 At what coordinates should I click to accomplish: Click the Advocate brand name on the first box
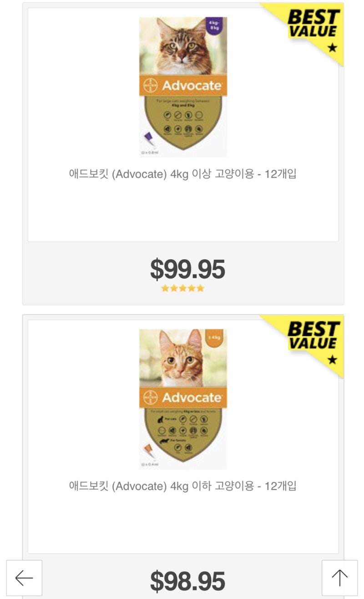click(x=192, y=85)
